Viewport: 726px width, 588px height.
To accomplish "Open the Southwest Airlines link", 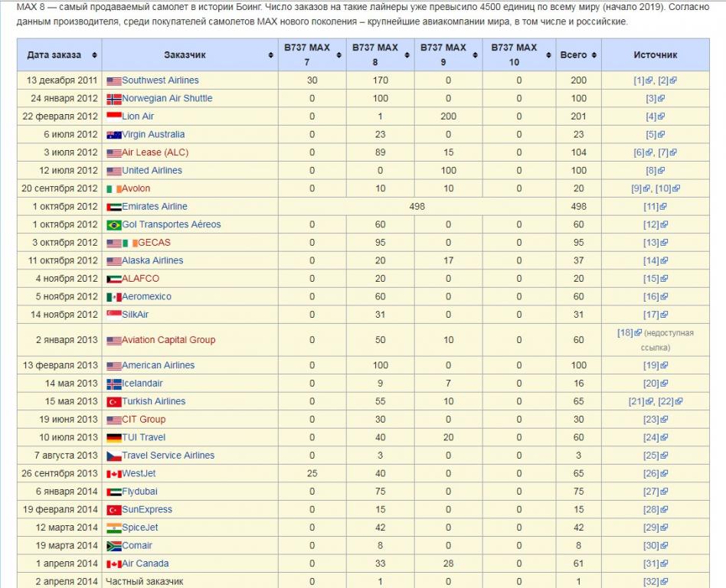I will click(x=160, y=80).
